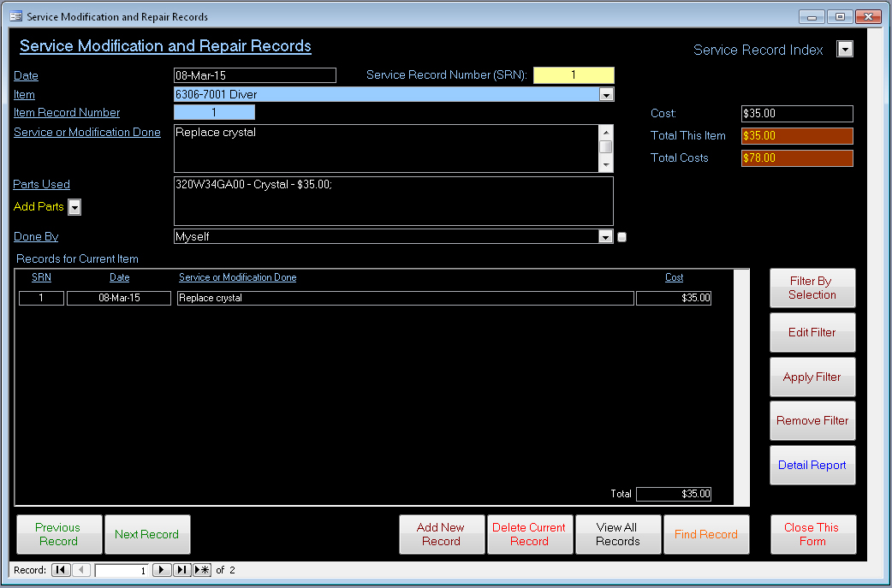
Task: Maximize the form window
Action: pos(840,16)
